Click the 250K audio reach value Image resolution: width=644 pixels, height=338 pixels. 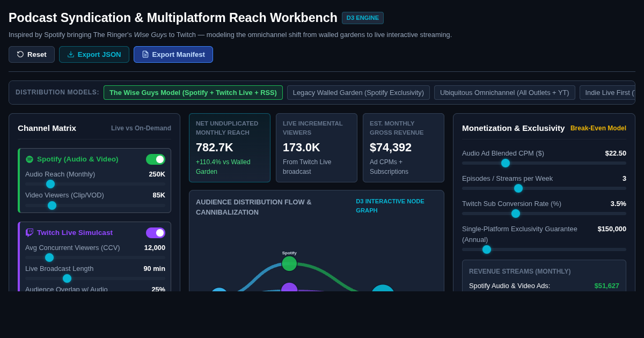click(157, 174)
